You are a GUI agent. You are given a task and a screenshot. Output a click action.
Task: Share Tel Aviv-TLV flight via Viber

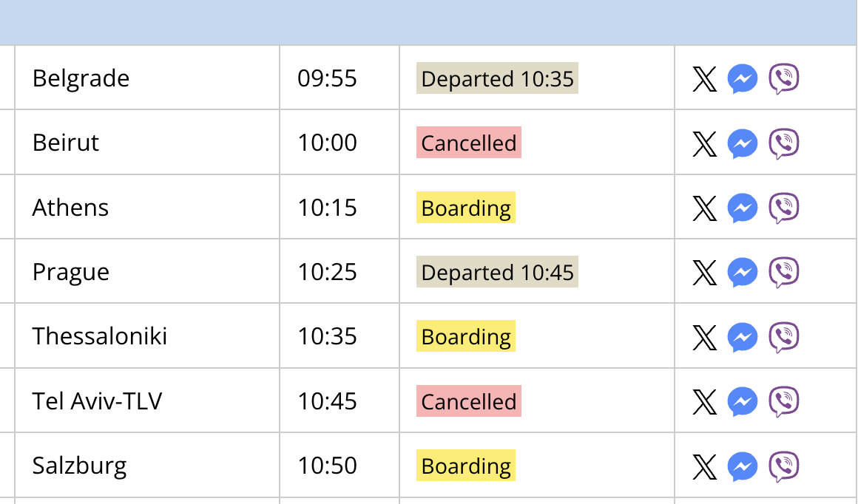click(x=784, y=402)
